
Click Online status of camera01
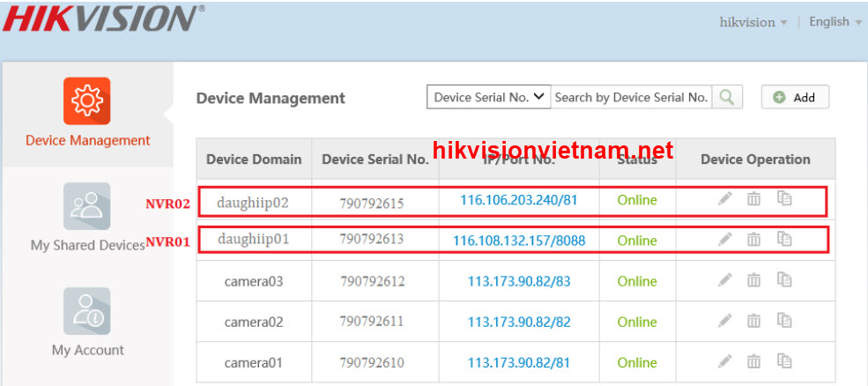pyautogui.click(x=637, y=363)
